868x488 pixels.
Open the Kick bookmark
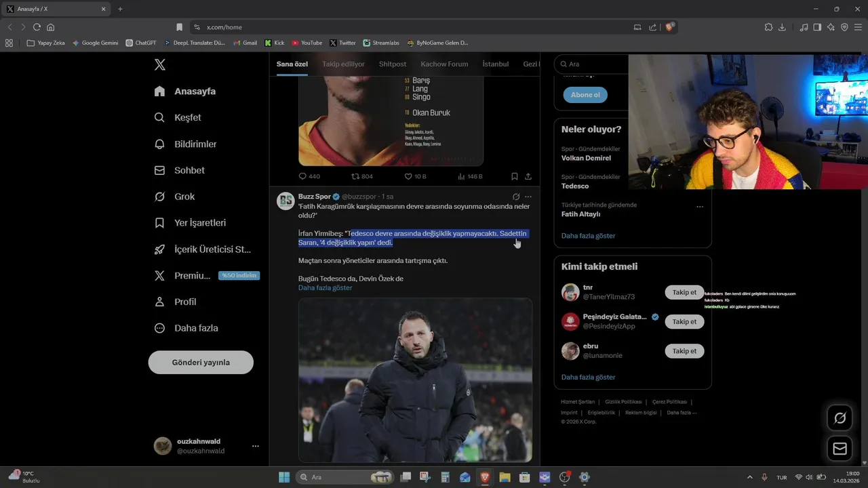click(x=275, y=43)
